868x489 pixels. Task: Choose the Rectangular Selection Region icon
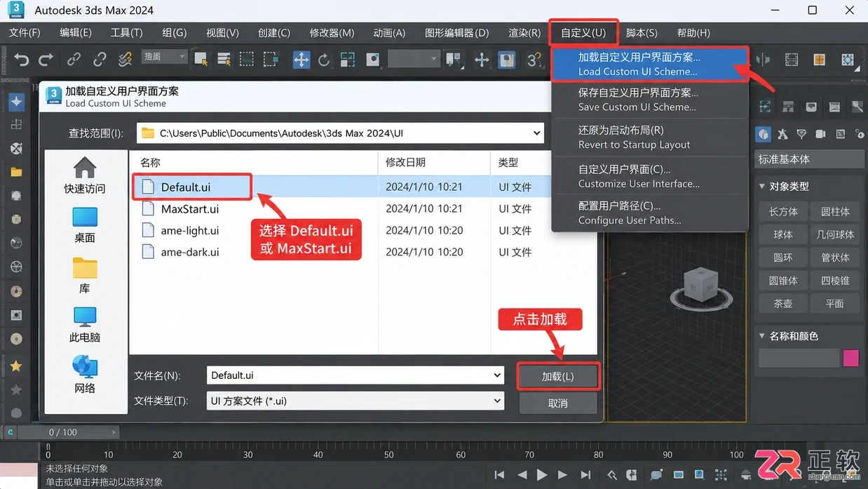pos(247,60)
